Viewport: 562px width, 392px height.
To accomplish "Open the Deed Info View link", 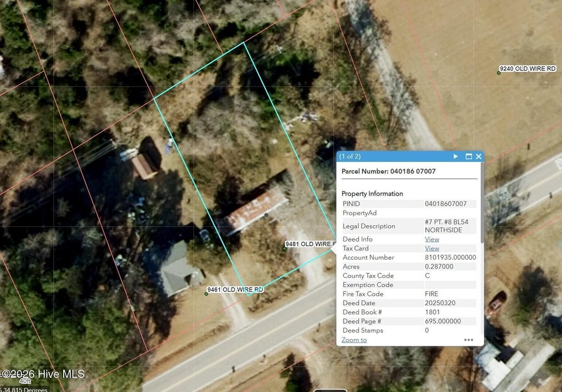I will [x=432, y=239].
